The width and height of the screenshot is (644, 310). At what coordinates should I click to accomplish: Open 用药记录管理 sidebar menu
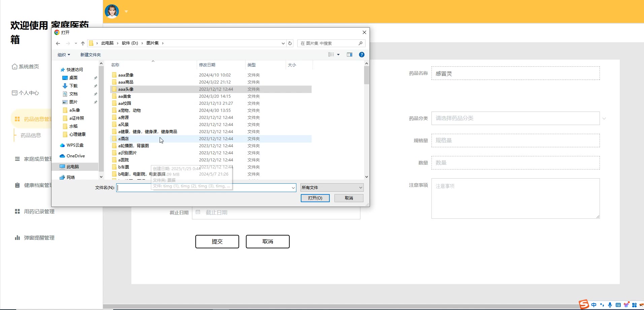coord(39,212)
